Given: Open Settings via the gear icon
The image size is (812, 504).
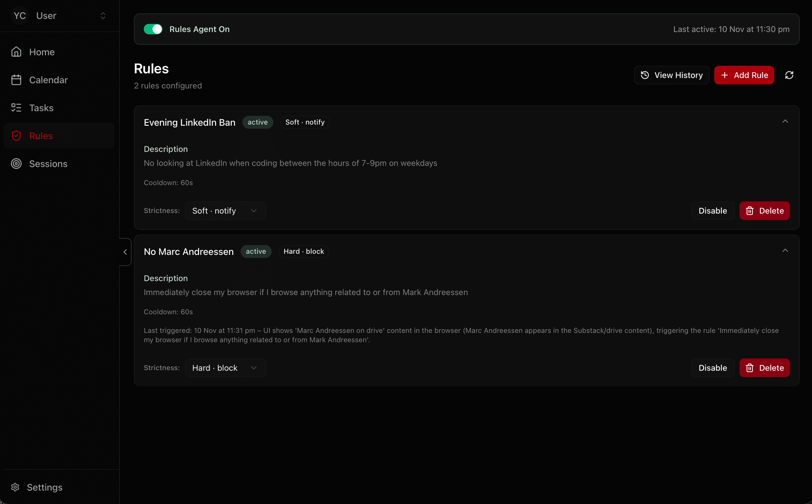Looking at the screenshot, I should (16, 487).
